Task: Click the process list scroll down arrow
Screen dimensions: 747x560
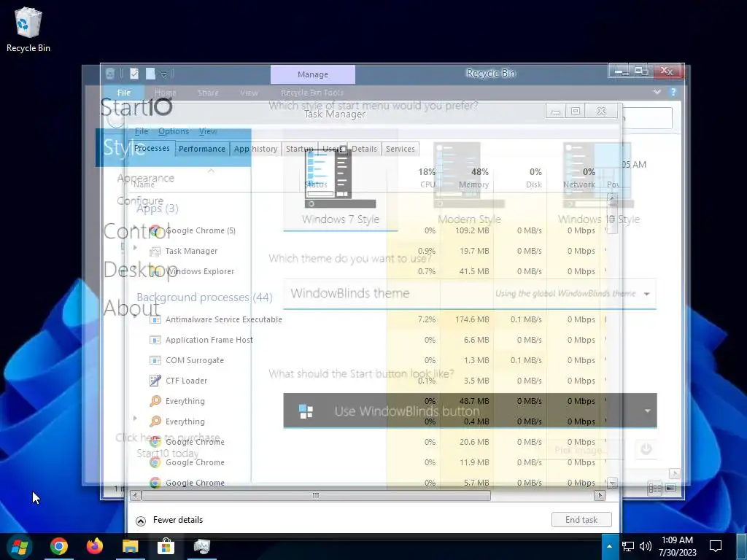Action: [x=612, y=484]
